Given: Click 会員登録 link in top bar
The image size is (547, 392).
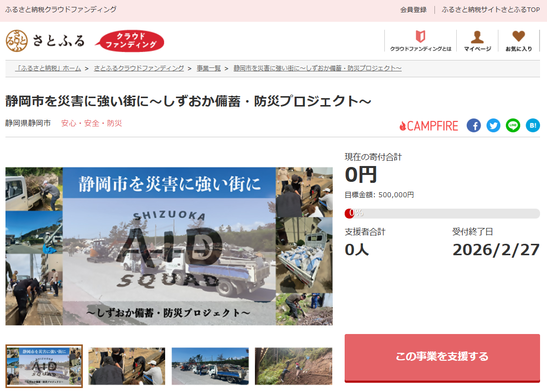Looking at the screenshot, I should (413, 10).
